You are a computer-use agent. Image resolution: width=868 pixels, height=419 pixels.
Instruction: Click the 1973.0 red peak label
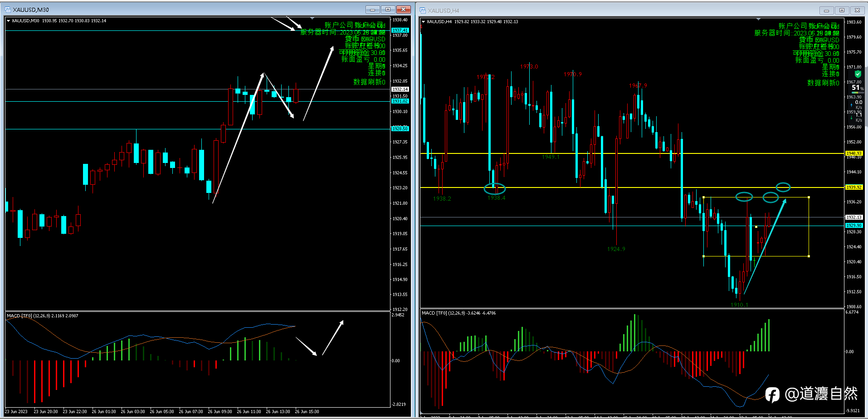[529, 67]
